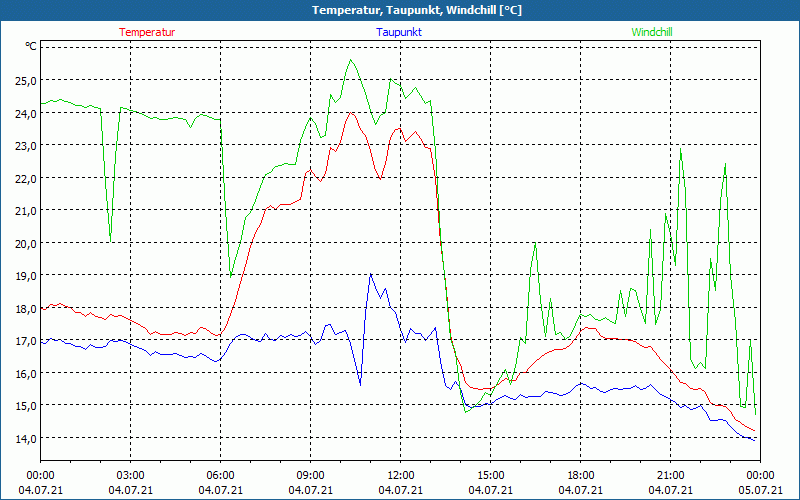Click the green Windchill peak near 10:20
The height and width of the screenshot is (500, 800).
coord(351,60)
